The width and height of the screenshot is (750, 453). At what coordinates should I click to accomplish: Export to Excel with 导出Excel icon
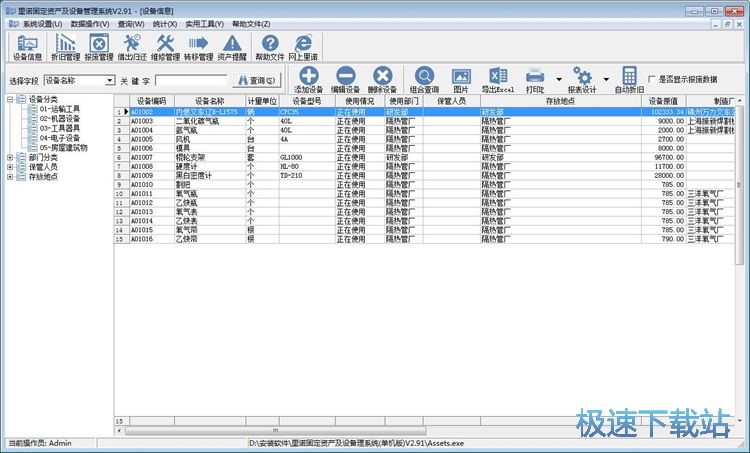click(x=497, y=79)
